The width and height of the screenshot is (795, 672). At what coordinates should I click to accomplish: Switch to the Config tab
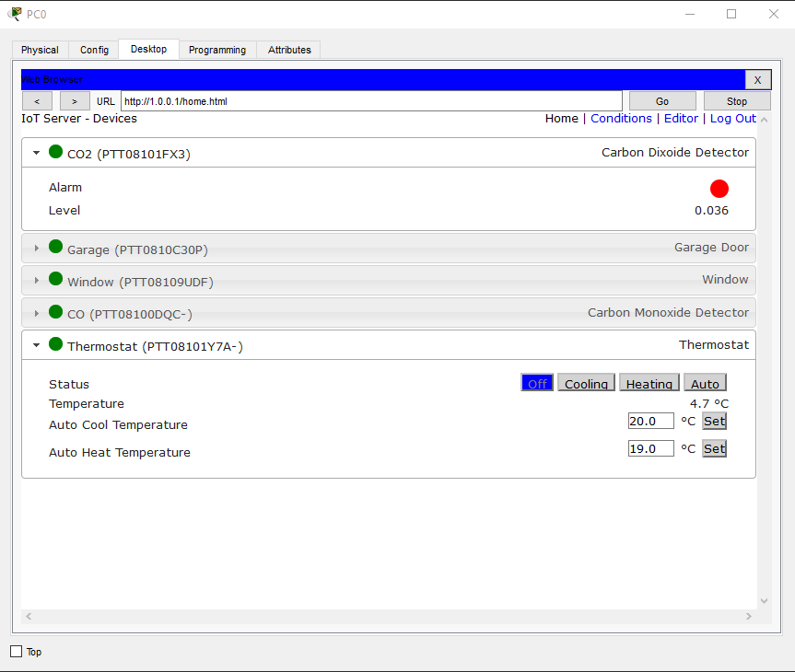pyautogui.click(x=93, y=50)
